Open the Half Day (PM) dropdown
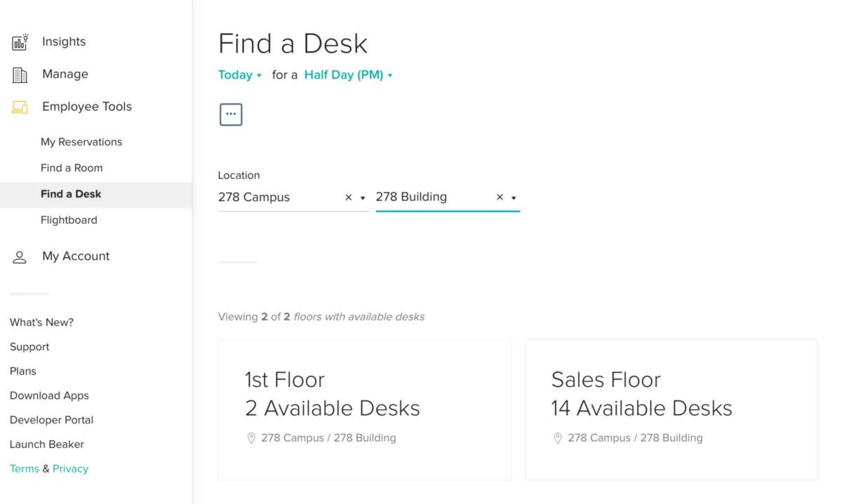This screenshot has height=504, width=842. coord(349,75)
